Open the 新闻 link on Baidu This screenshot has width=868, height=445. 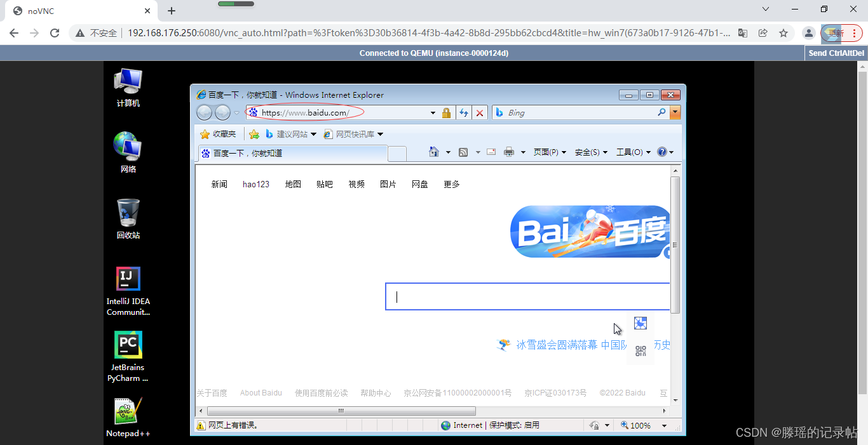[x=219, y=184]
